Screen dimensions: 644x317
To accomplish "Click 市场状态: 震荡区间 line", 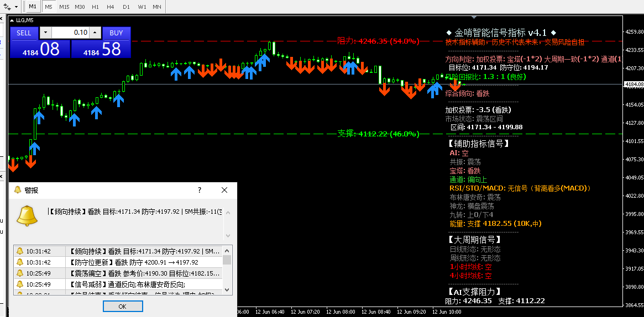I will [x=474, y=119].
